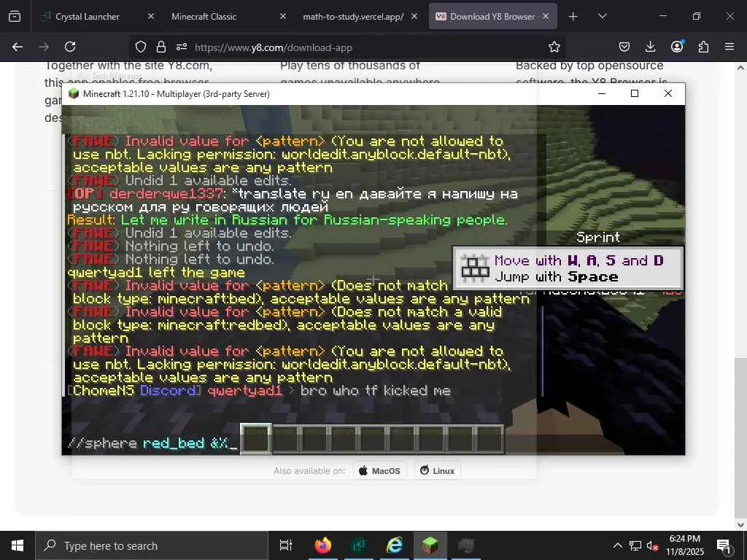Click the Windows taskbar search box
The height and width of the screenshot is (560, 747).
pyautogui.click(x=152, y=545)
